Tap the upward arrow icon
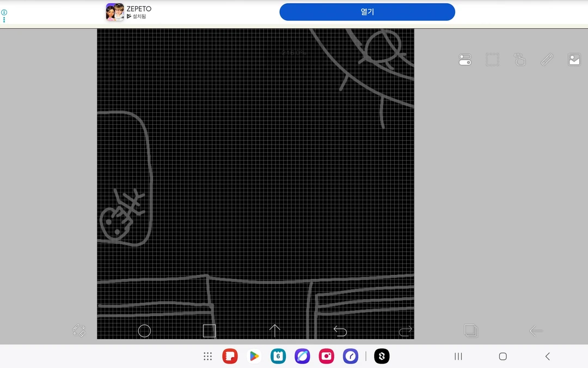 pos(275,330)
